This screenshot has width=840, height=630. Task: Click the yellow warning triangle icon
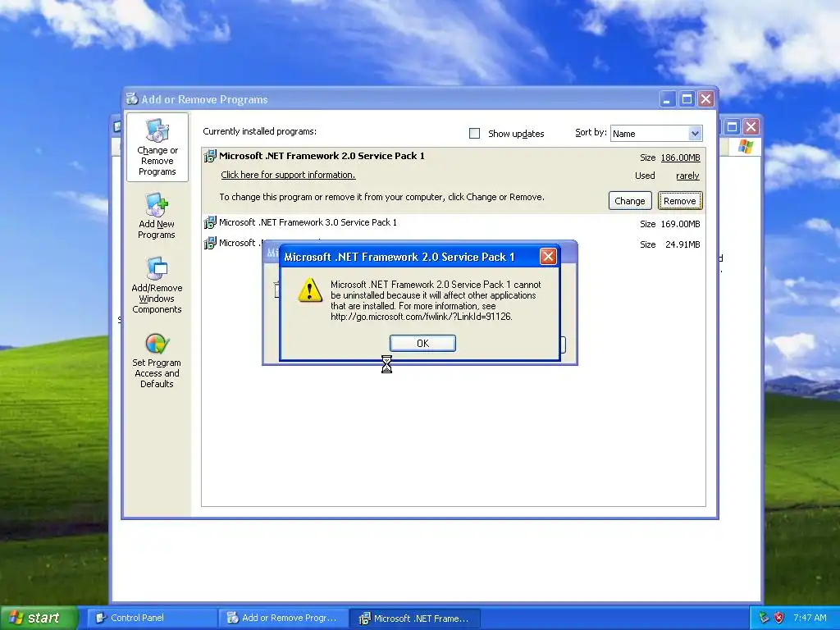tap(309, 291)
